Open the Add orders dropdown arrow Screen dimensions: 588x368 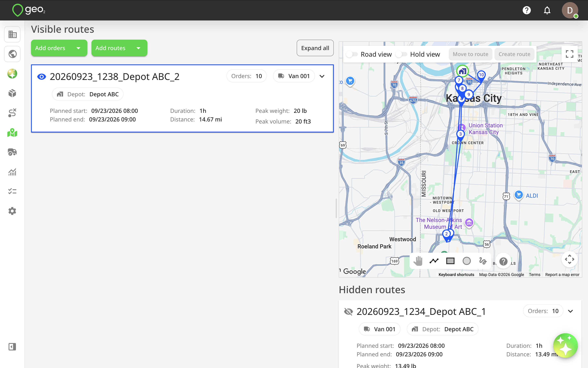[x=78, y=48]
